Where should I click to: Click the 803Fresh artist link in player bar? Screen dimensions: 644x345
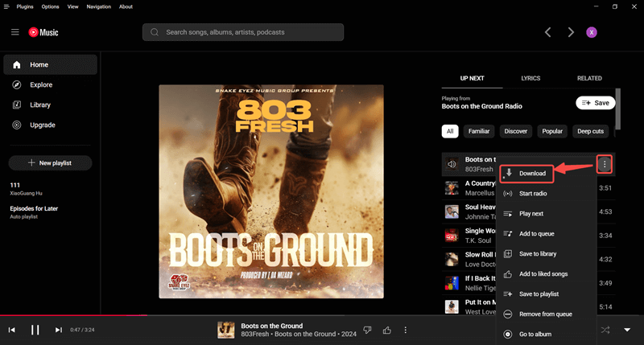click(x=255, y=334)
